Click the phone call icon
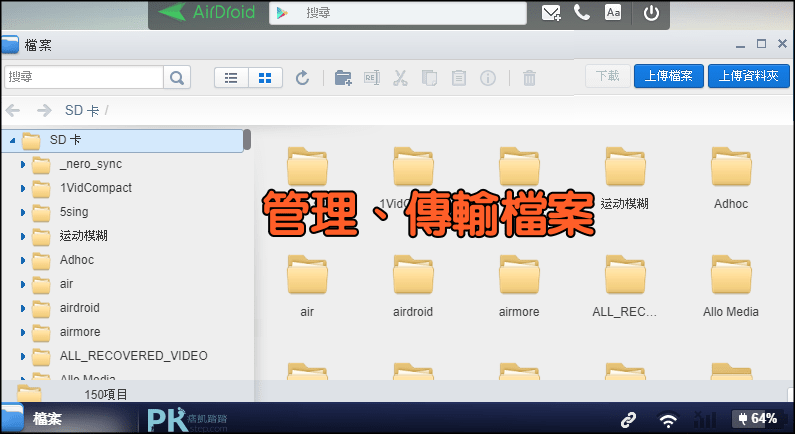The image size is (795, 434). [582, 13]
